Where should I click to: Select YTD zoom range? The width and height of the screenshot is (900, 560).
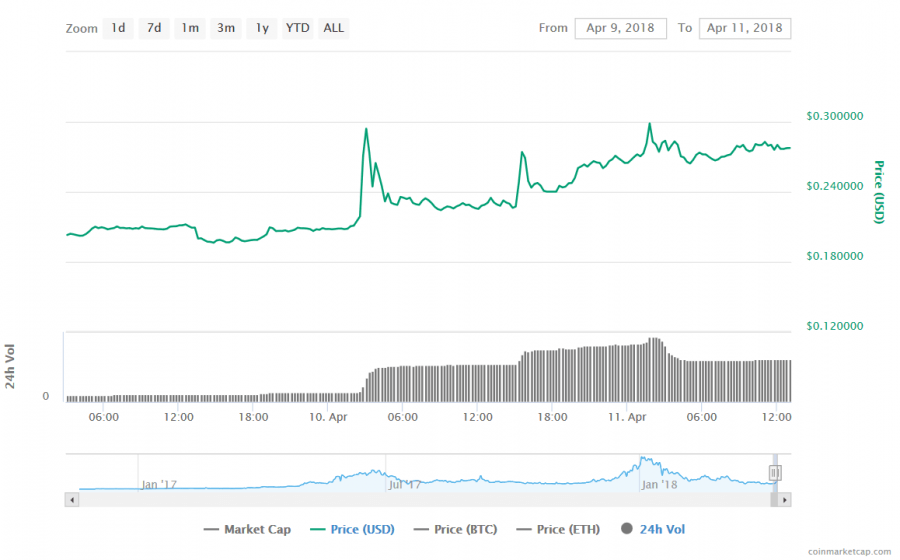click(297, 28)
